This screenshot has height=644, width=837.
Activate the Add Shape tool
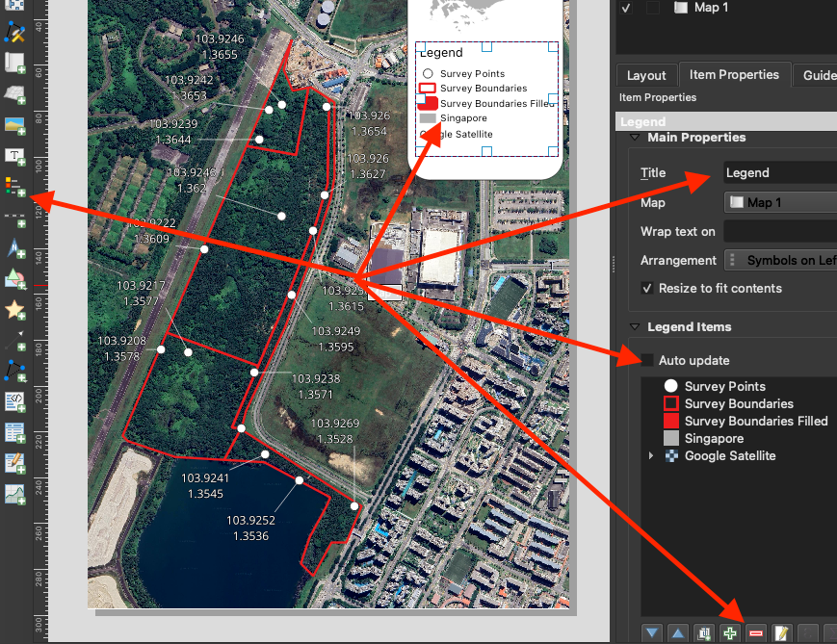(14, 279)
